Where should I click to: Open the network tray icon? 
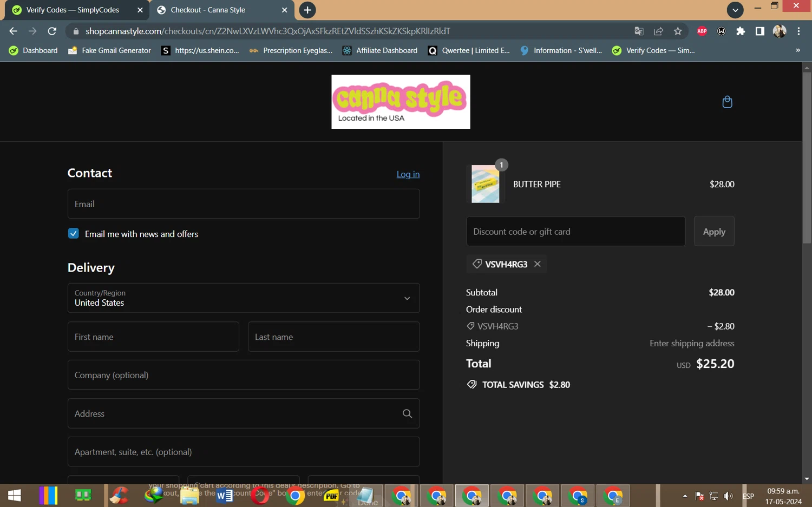click(x=714, y=496)
